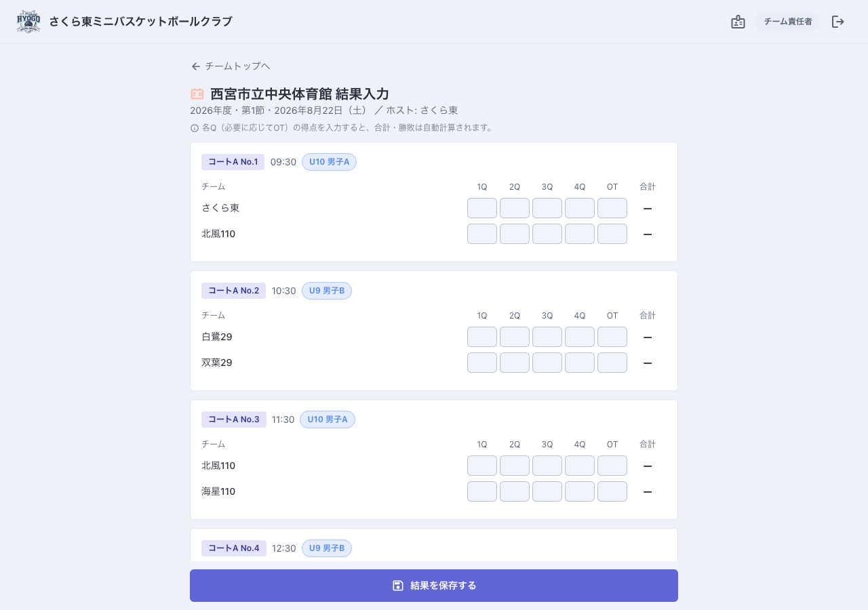Click the コートA No.2 game tag
Viewport: 868px width, 610px height.
233,291
